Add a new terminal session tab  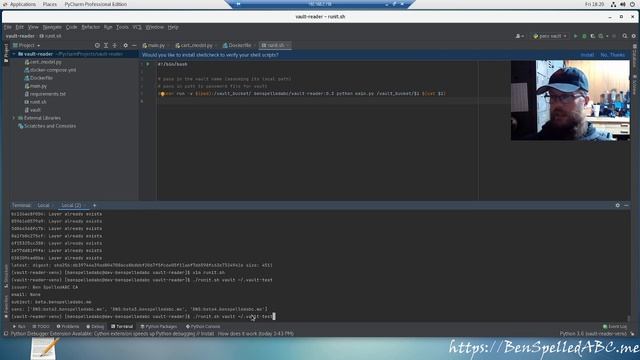tap(94, 205)
